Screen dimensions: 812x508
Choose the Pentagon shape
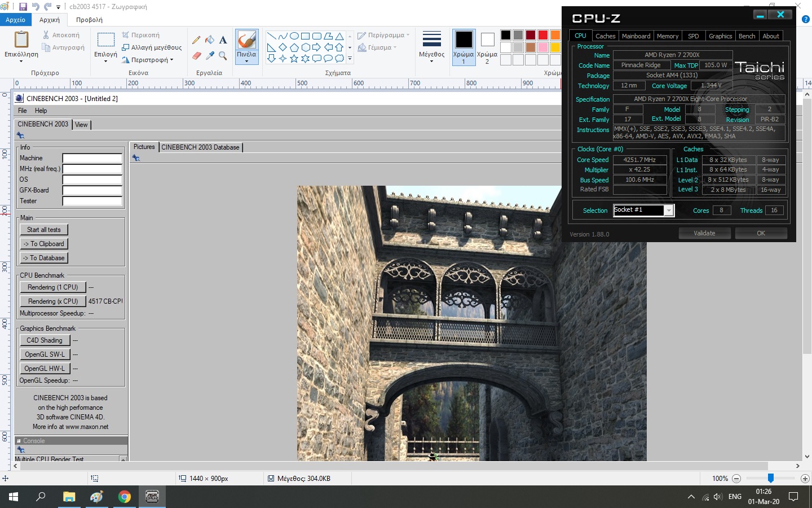point(294,47)
